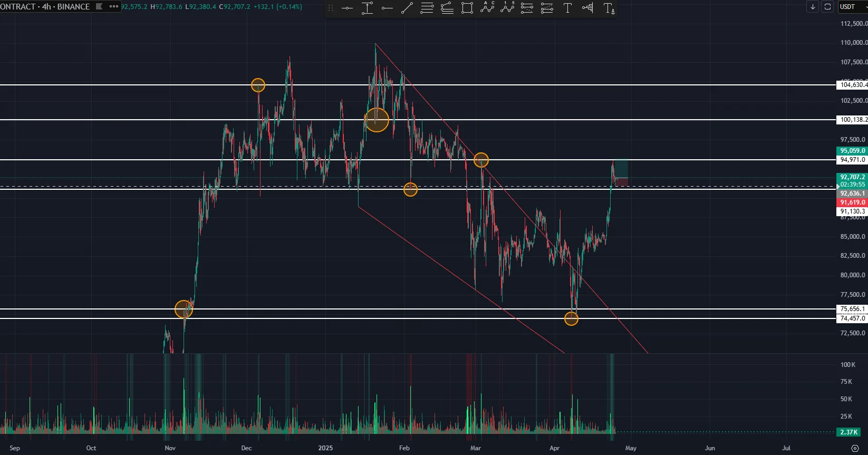This screenshot has height=455, width=868.
Task: Click the Jul label on the time axis
Action: click(786, 448)
